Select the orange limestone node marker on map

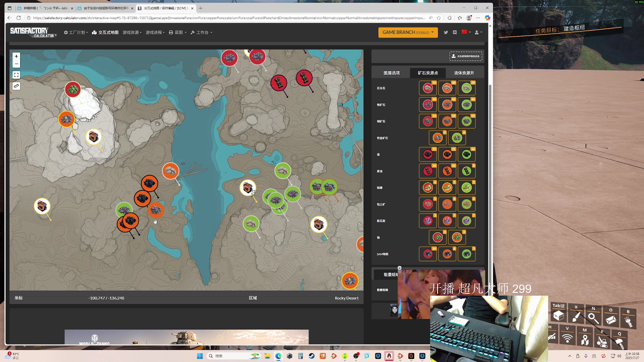(x=170, y=171)
